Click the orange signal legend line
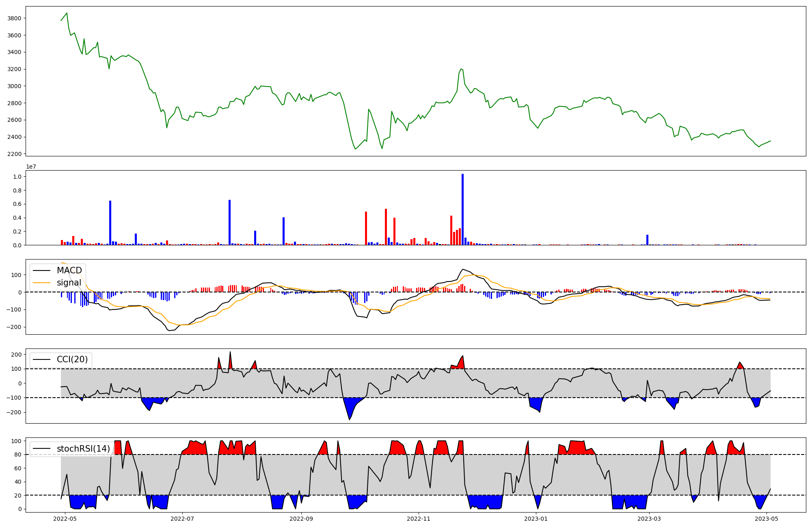 [x=41, y=283]
